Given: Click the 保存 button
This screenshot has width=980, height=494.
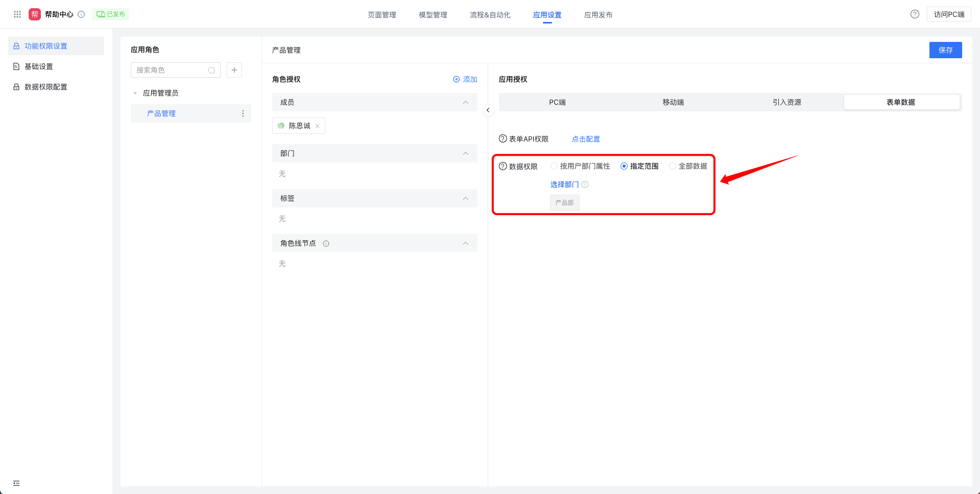Looking at the screenshot, I should (x=945, y=50).
